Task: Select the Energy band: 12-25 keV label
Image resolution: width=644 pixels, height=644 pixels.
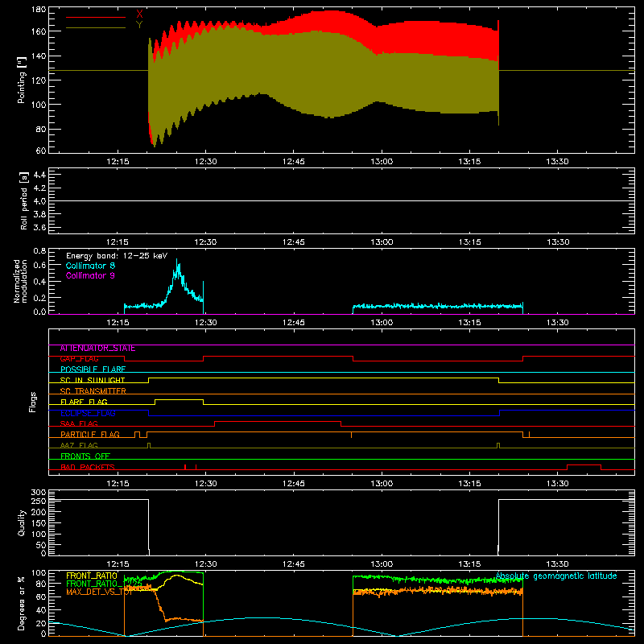Action: click(117, 256)
